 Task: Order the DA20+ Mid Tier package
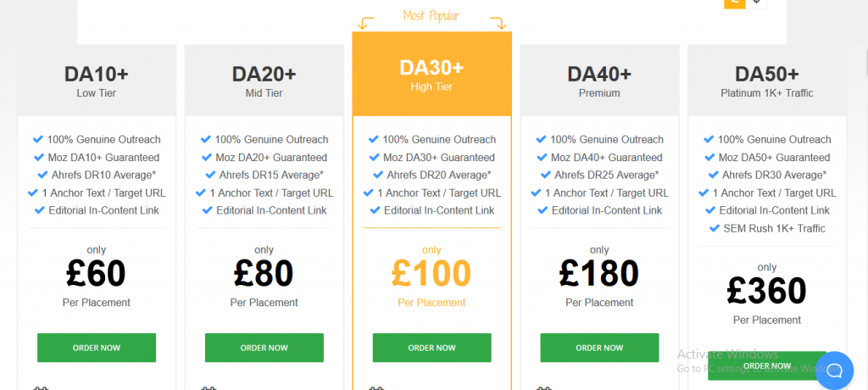pos(264,348)
